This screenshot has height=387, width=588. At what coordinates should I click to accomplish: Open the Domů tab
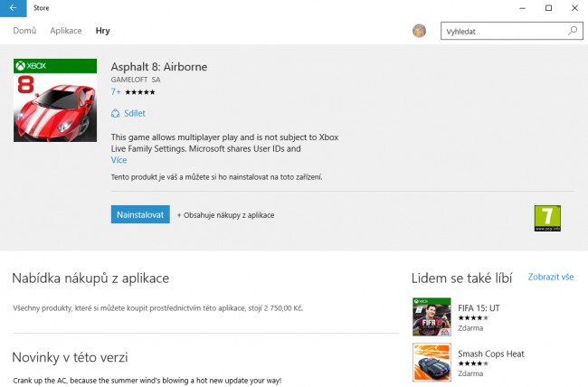pos(24,31)
